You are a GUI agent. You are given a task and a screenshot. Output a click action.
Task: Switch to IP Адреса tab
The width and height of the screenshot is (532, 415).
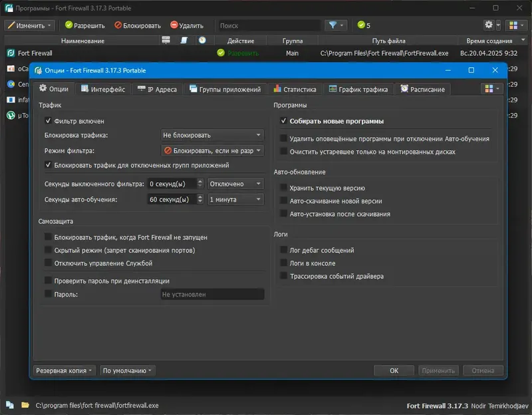tap(157, 89)
